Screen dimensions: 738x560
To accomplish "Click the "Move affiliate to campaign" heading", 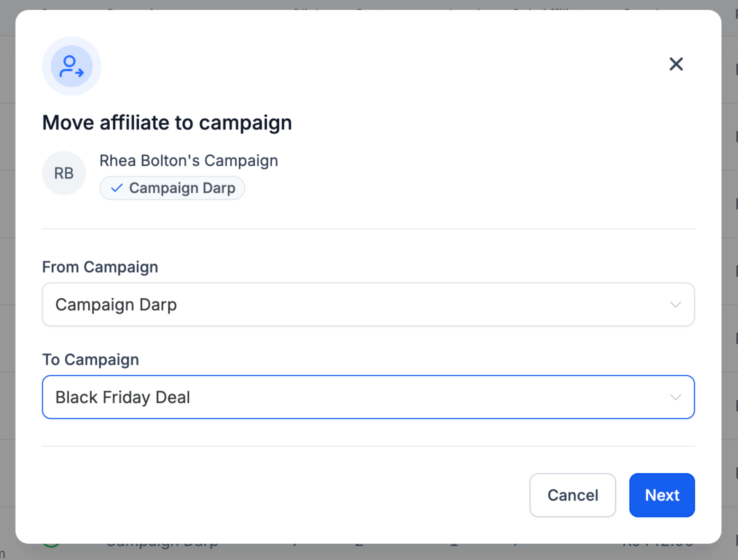I will point(167,123).
